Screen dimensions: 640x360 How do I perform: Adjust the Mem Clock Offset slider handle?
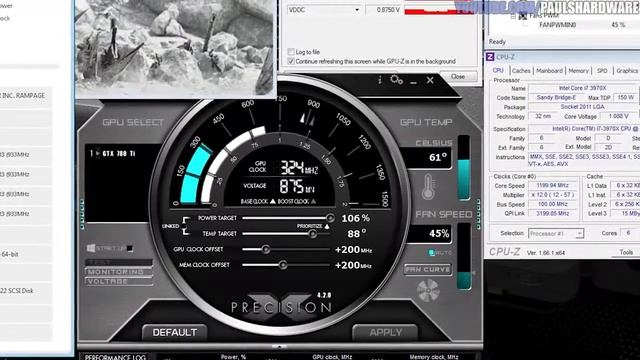click(x=282, y=265)
